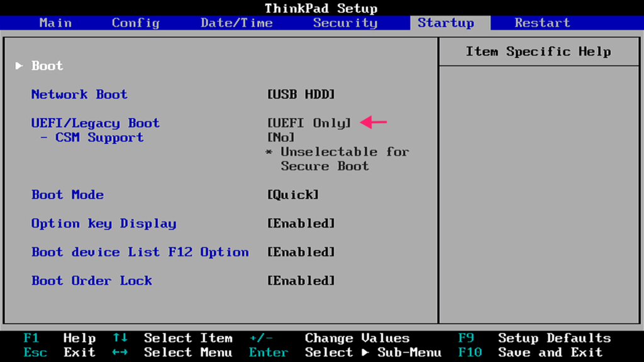Toggle Option key Display [Enabled] value
This screenshot has height=362, width=644.
(301, 223)
